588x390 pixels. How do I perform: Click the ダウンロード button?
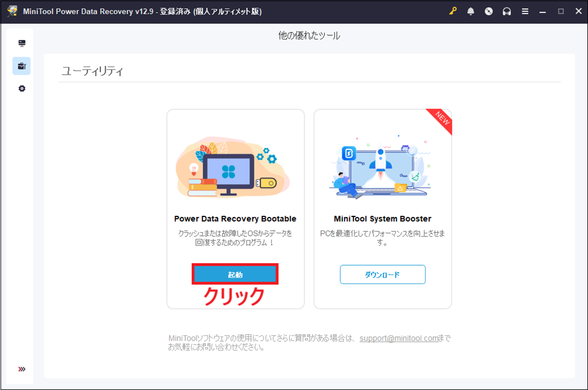383,275
